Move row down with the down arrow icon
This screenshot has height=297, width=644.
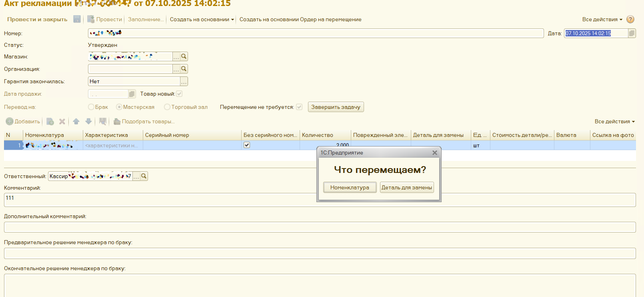[x=88, y=121]
